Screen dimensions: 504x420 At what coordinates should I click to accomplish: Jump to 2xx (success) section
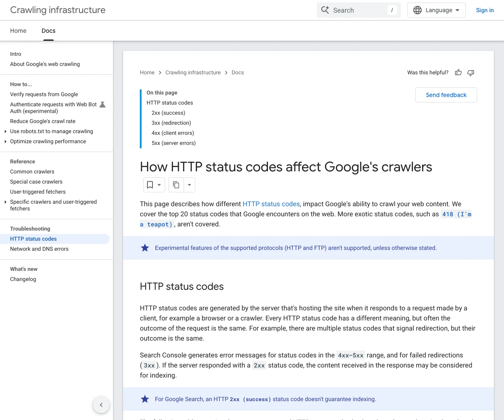(168, 113)
